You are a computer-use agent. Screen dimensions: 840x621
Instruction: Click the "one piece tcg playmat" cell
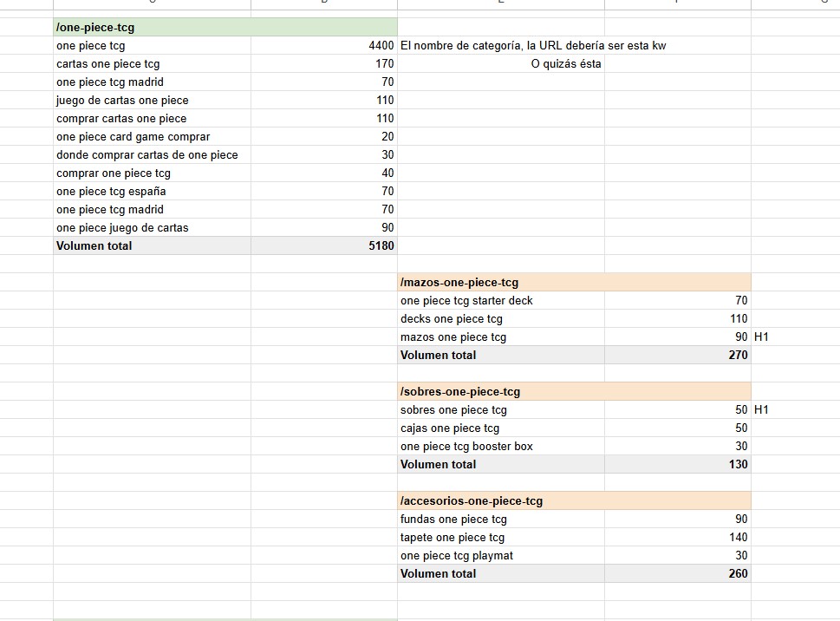click(x=501, y=556)
